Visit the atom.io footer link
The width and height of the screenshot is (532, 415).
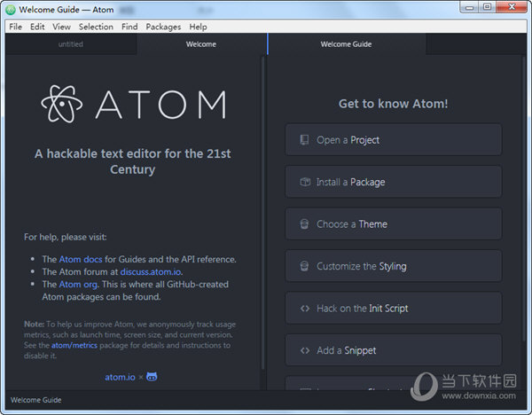pyautogui.click(x=120, y=377)
